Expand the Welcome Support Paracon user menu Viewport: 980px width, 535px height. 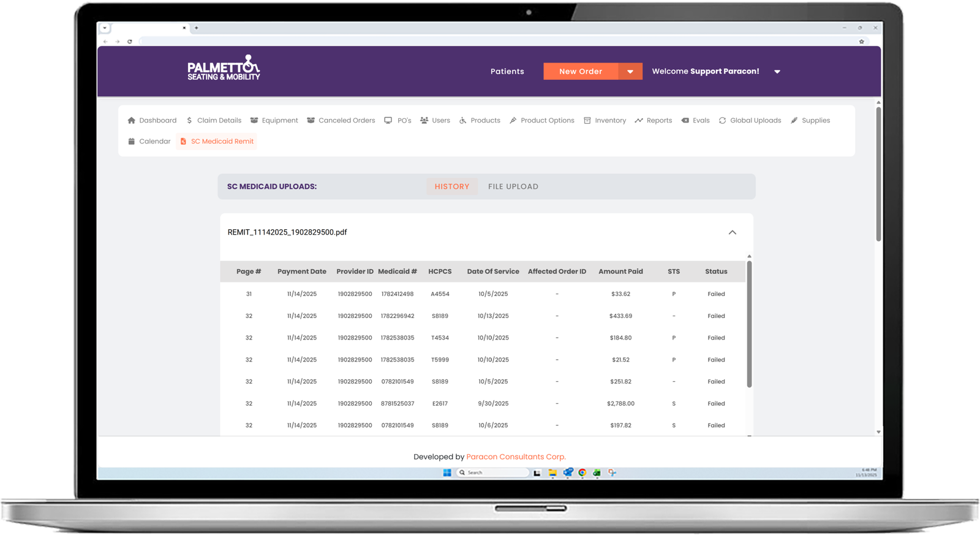tap(777, 72)
